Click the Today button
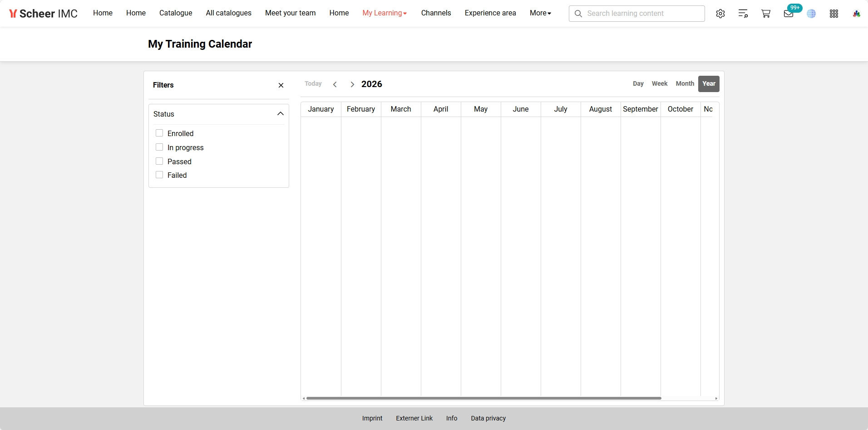The width and height of the screenshot is (868, 430). 313,84
